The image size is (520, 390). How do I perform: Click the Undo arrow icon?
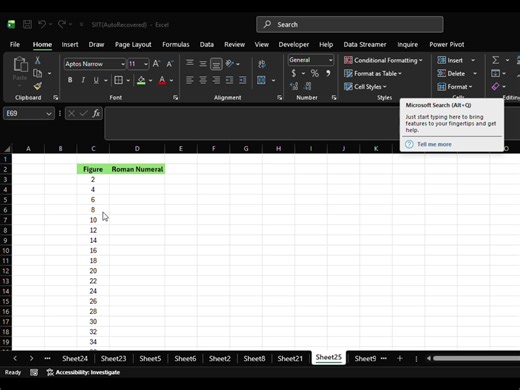(42, 24)
